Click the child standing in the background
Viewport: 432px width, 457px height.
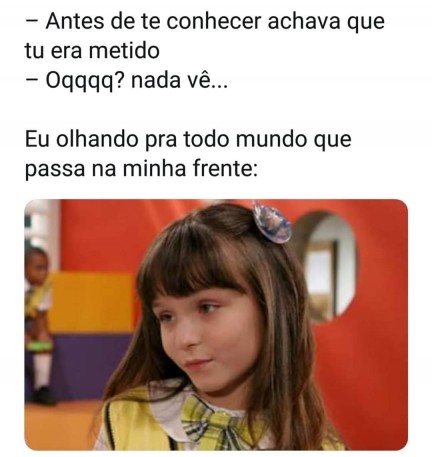tap(37, 323)
